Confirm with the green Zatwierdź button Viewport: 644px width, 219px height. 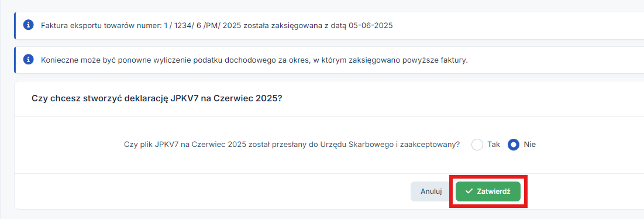488,191
